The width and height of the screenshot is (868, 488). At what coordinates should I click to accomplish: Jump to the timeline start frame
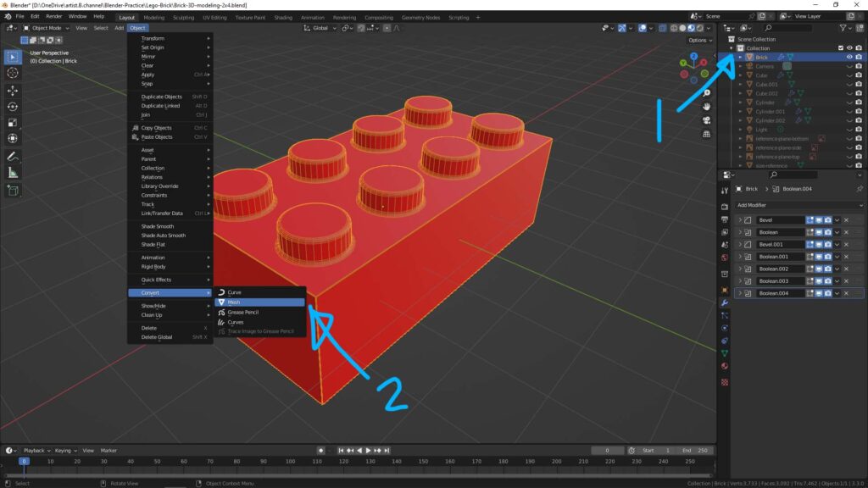(x=341, y=451)
